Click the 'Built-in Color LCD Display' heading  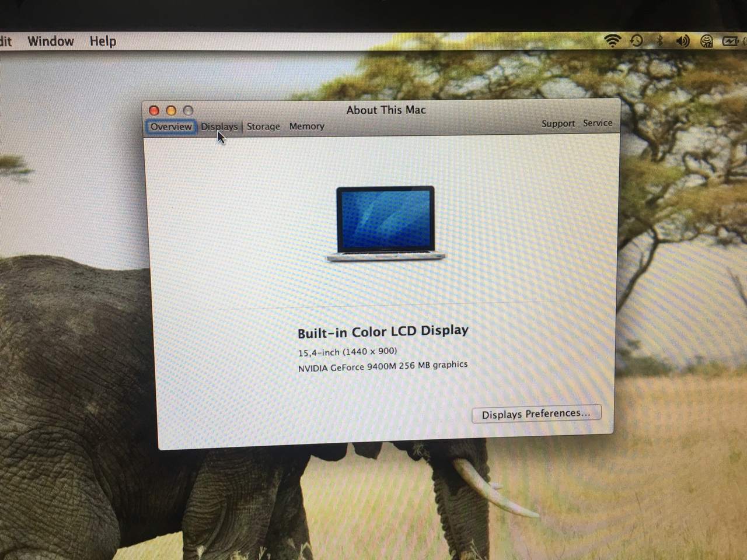click(383, 331)
